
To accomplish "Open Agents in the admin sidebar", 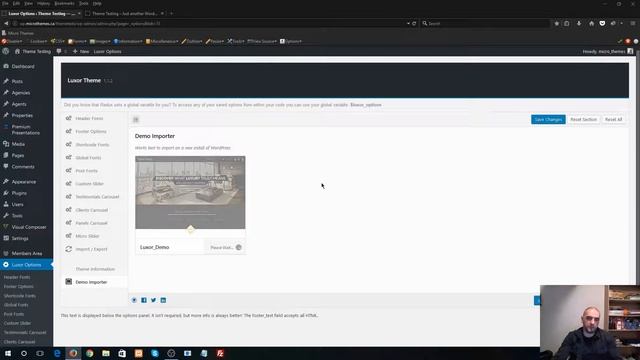I will coord(19,104).
